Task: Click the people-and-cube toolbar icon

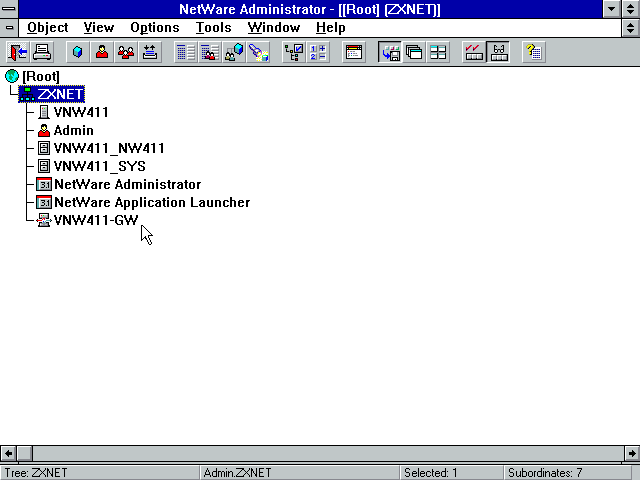Action: pyautogui.click(x=234, y=52)
